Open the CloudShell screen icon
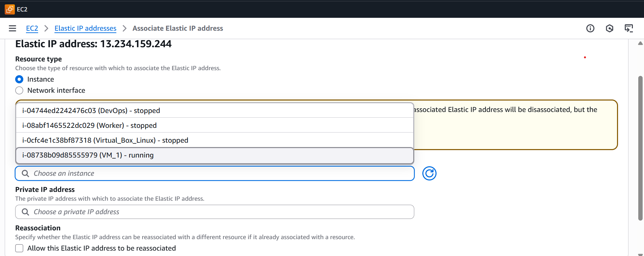The width and height of the screenshot is (644, 256). [629, 28]
